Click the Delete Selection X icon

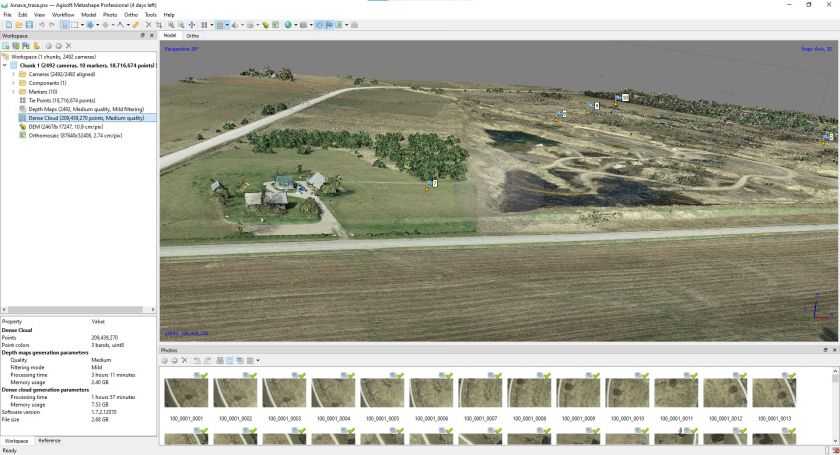click(x=148, y=24)
